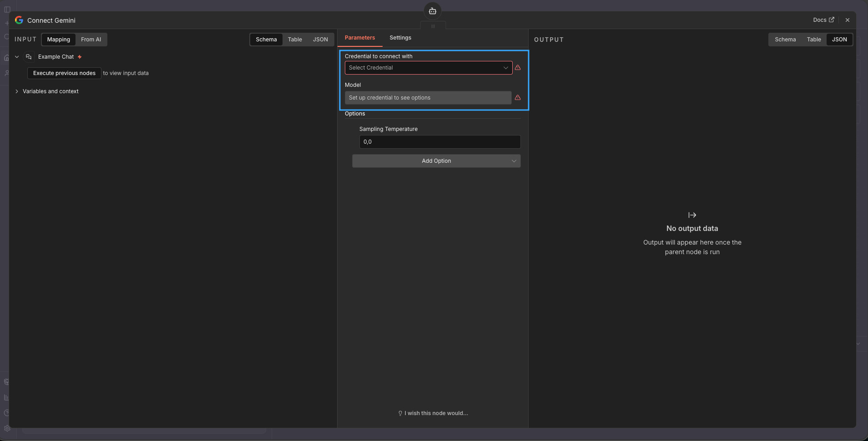The image size is (868, 441).
Task: Open the Select Credential dropdown
Action: [428, 68]
